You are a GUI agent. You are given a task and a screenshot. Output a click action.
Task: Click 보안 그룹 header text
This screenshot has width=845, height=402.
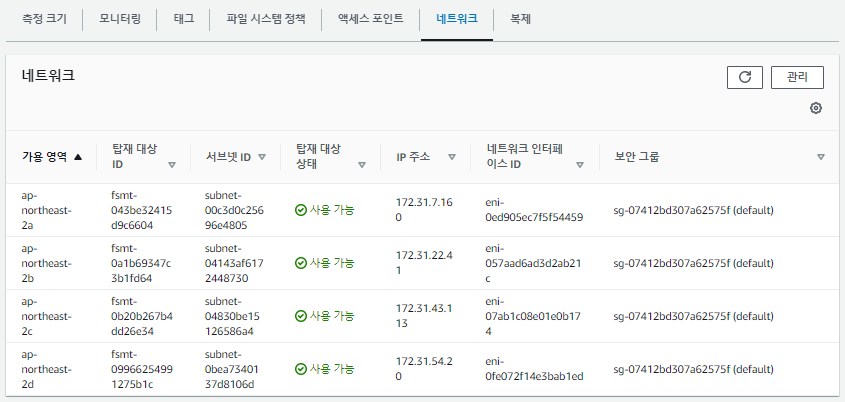(637, 157)
